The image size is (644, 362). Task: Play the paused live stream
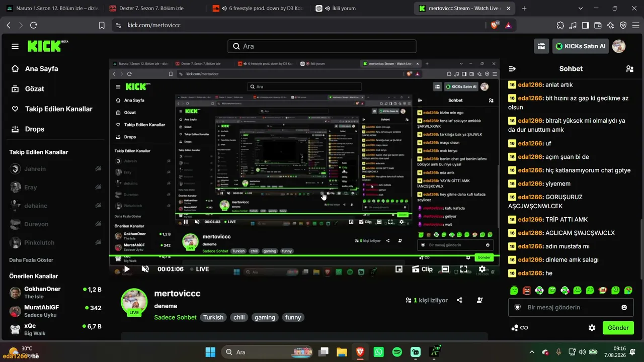[127, 269]
